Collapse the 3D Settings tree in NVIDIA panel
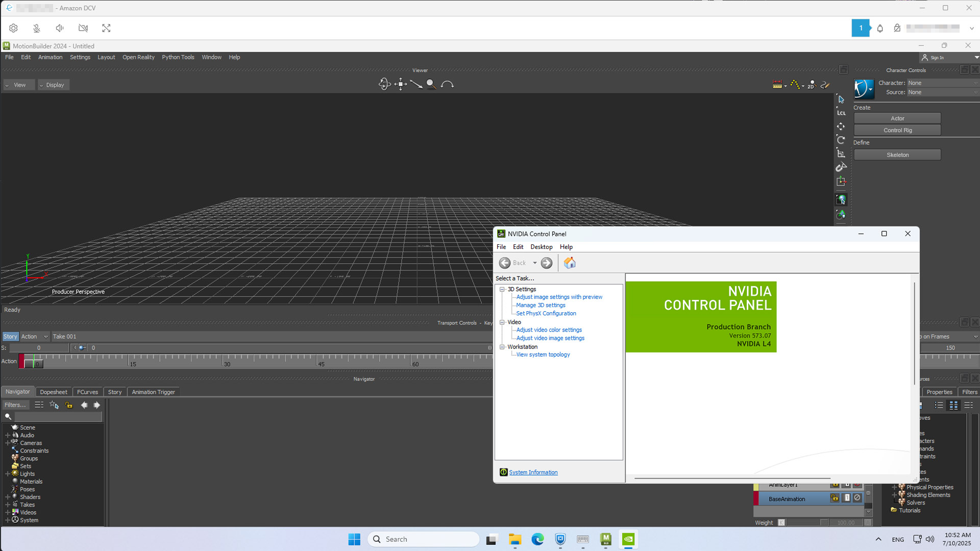980x551 pixels. coord(502,289)
